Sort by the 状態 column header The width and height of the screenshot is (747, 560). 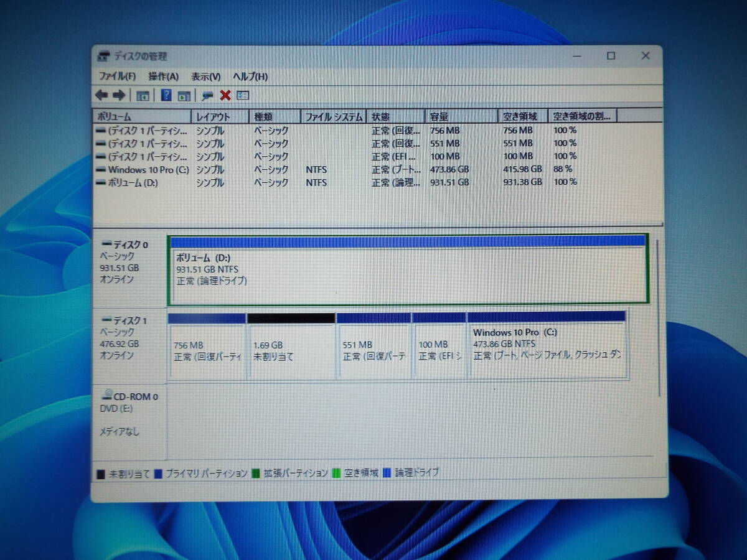[396, 116]
